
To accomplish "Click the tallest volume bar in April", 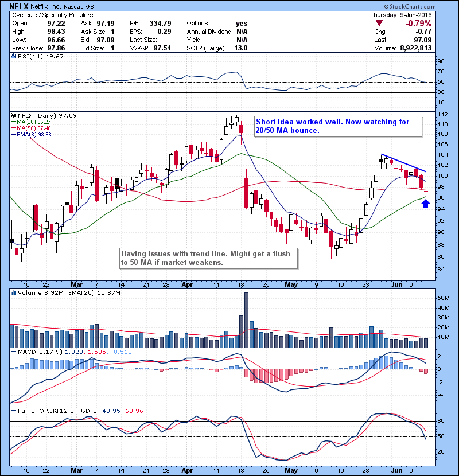I will click(246, 320).
